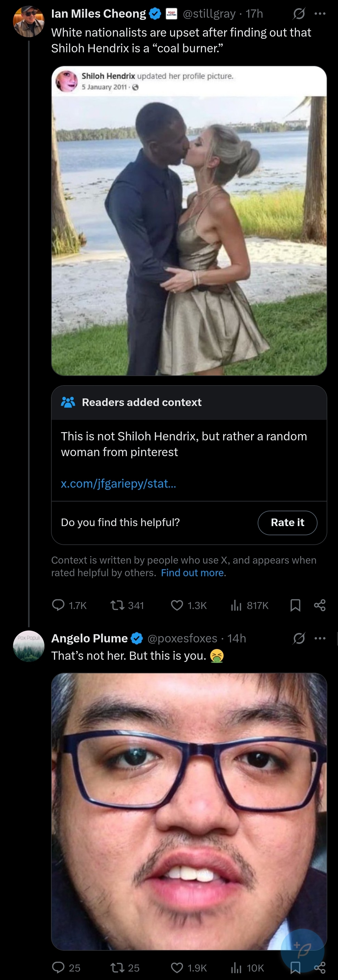Open the lakeside photo in the top post
The image size is (338, 980).
[189, 236]
